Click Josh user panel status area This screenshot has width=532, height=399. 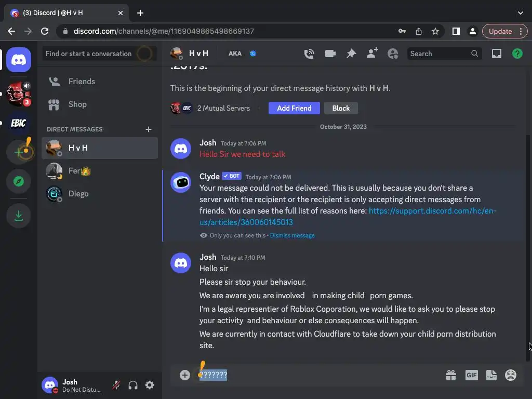[73, 385]
